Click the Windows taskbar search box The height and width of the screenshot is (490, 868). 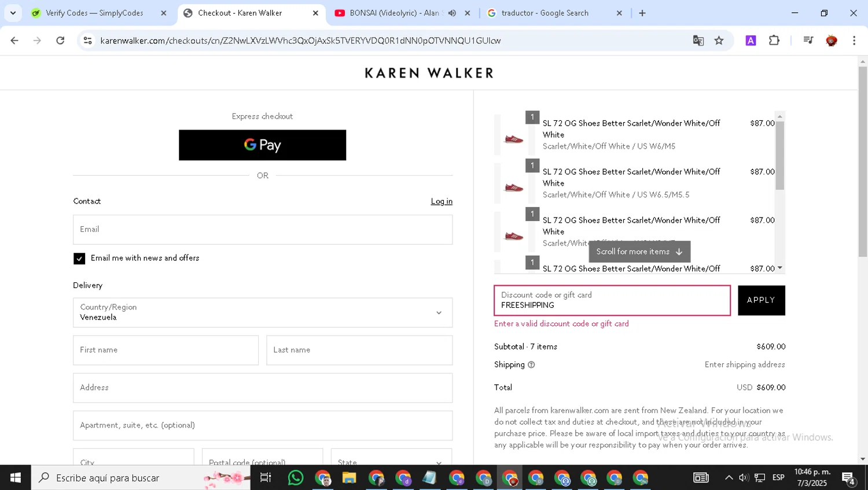(141, 478)
